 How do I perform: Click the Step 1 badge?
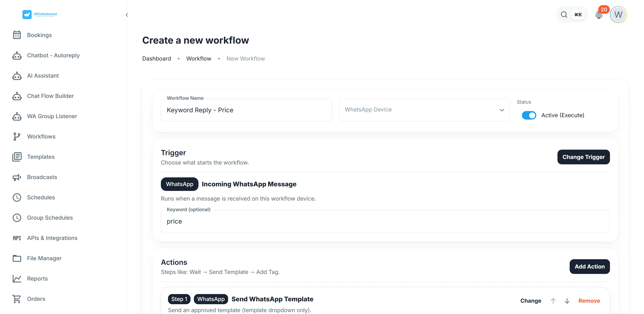[179, 299]
